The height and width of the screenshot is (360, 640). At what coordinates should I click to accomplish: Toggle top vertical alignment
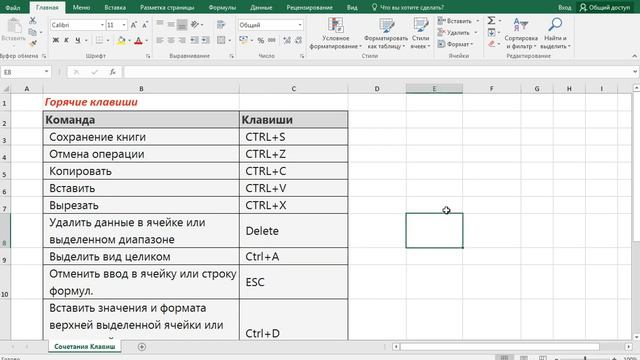(x=160, y=24)
